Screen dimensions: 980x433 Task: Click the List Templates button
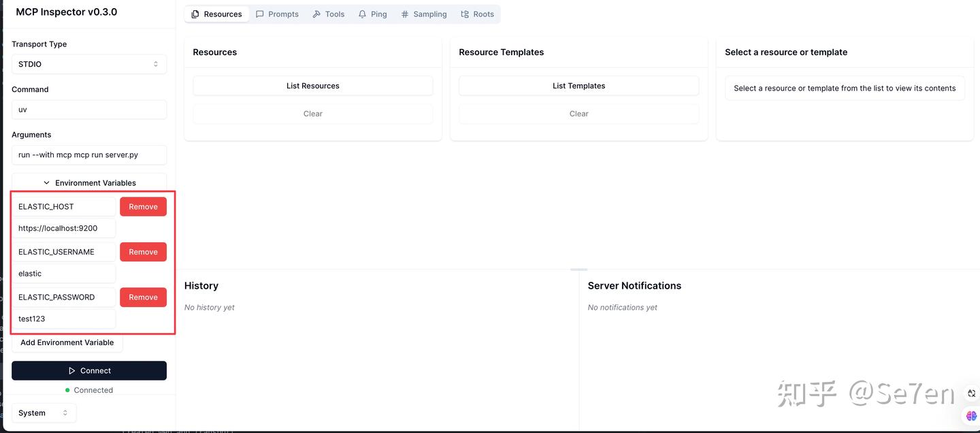578,85
